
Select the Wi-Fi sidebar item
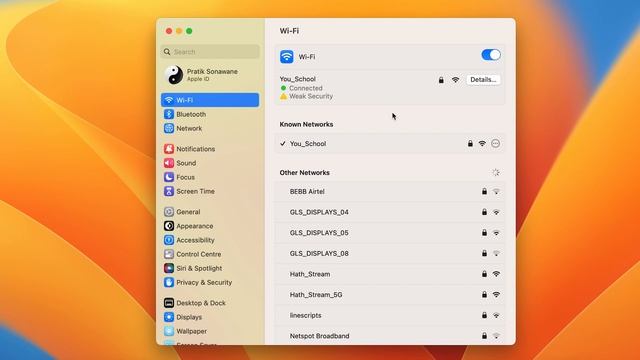click(210, 100)
